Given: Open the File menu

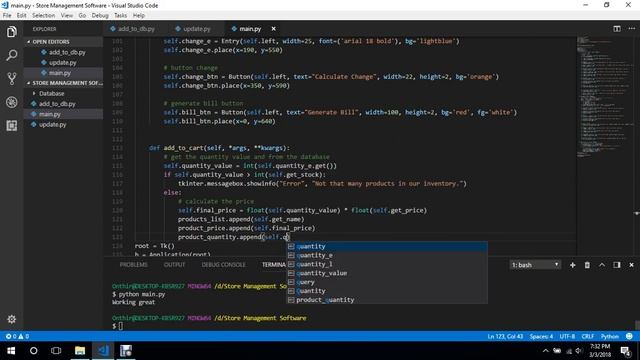Looking at the screenshot, I should [x=7, y=15].
